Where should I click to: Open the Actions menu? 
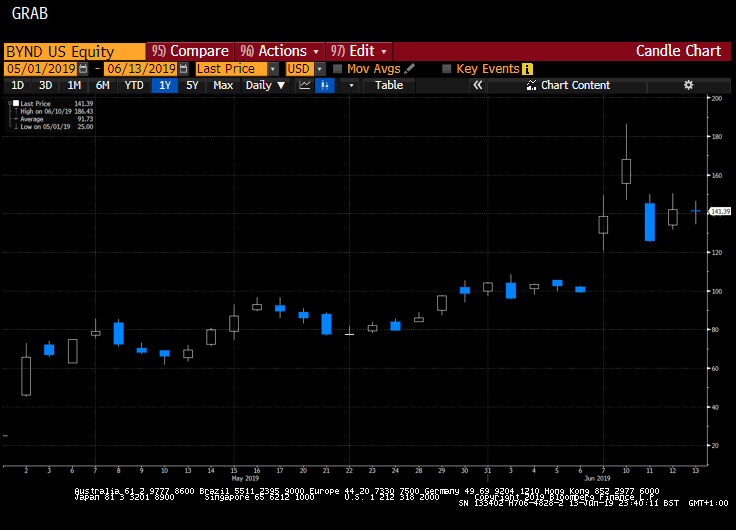coord(280,51)
